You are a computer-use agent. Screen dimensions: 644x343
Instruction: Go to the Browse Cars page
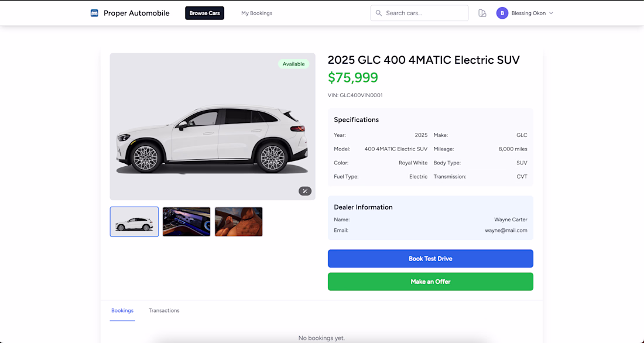pos(204,13)
